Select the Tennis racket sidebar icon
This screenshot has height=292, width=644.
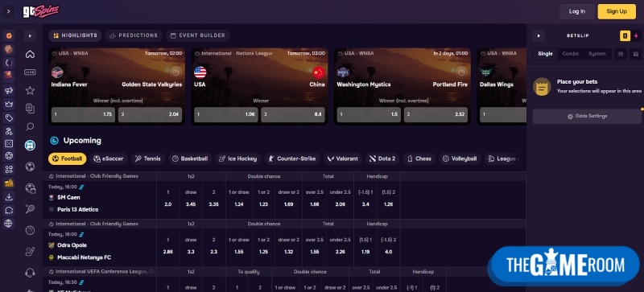[30, 209]
